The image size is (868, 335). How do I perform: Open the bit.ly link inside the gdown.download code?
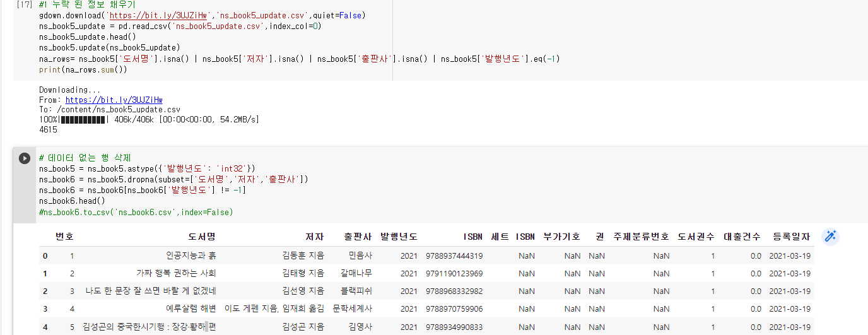click(160, 15)
